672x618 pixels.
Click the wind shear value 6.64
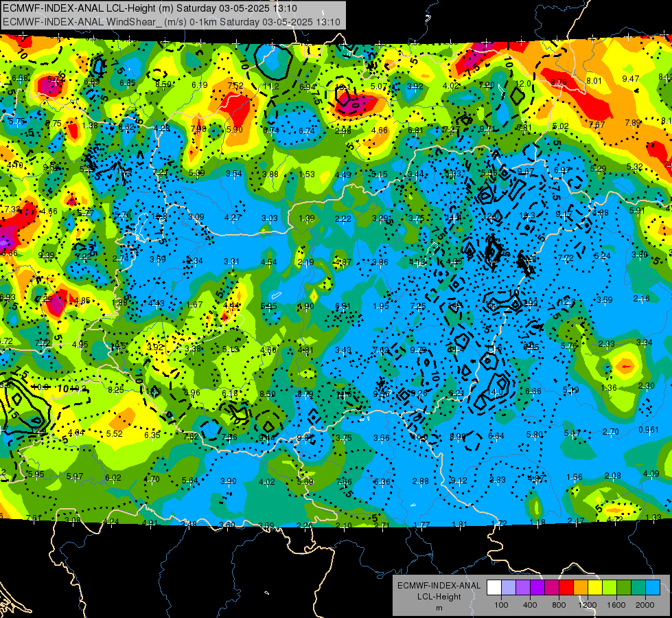[x=496, y=436]
